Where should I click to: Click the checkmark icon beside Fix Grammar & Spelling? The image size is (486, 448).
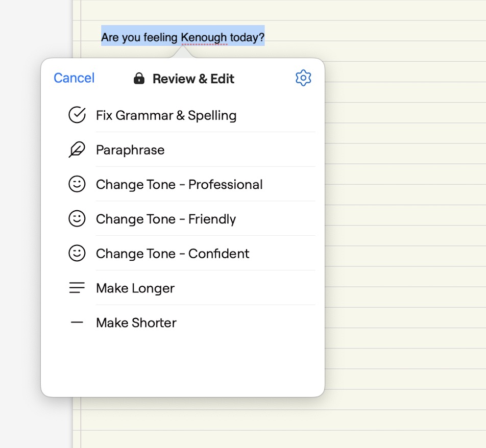coord(77,115)
